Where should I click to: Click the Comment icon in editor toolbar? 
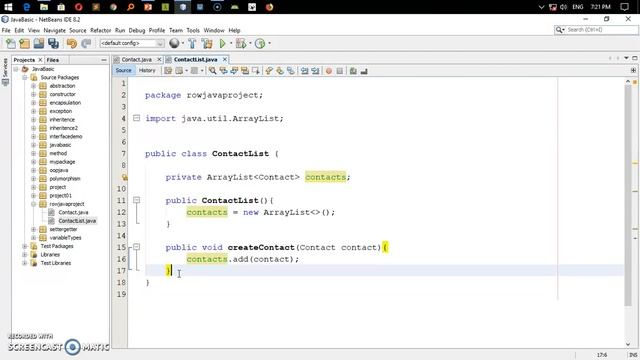353,71
